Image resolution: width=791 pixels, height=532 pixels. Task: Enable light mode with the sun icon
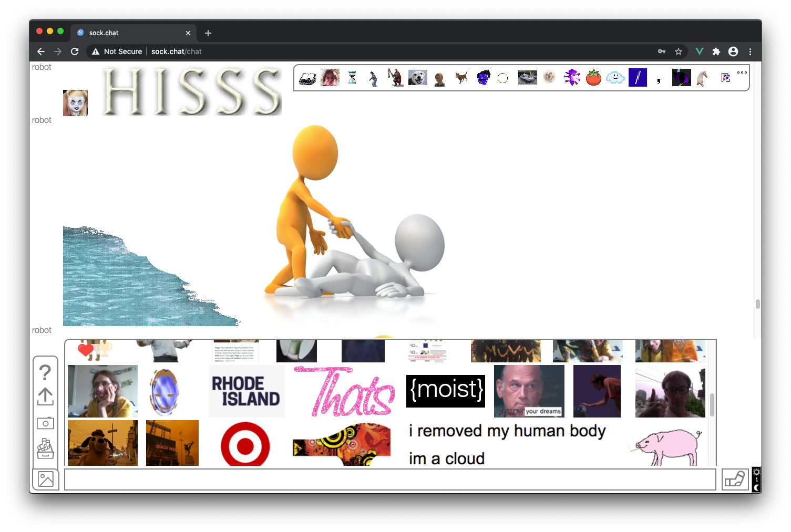coord(756,471)
